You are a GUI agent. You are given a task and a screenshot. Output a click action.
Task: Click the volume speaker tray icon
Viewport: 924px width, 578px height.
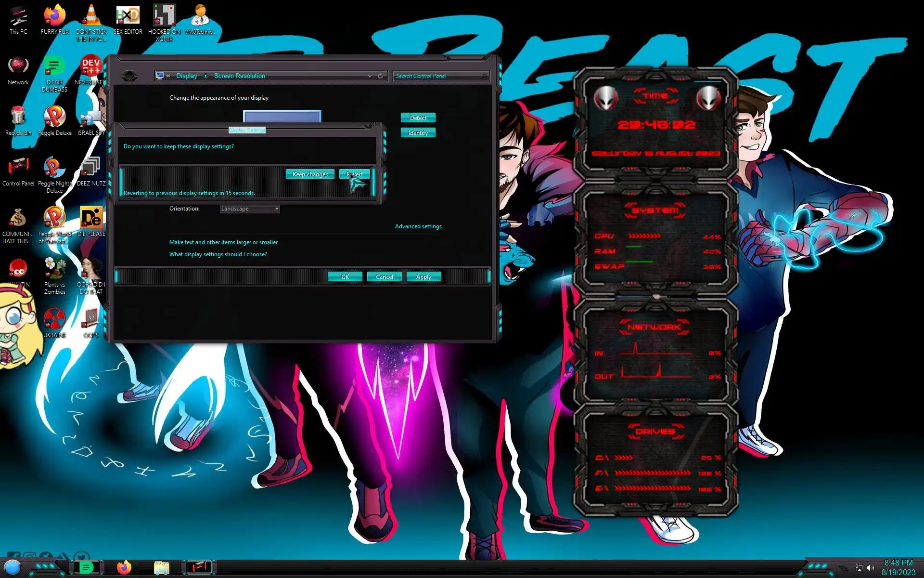point(870,568)
